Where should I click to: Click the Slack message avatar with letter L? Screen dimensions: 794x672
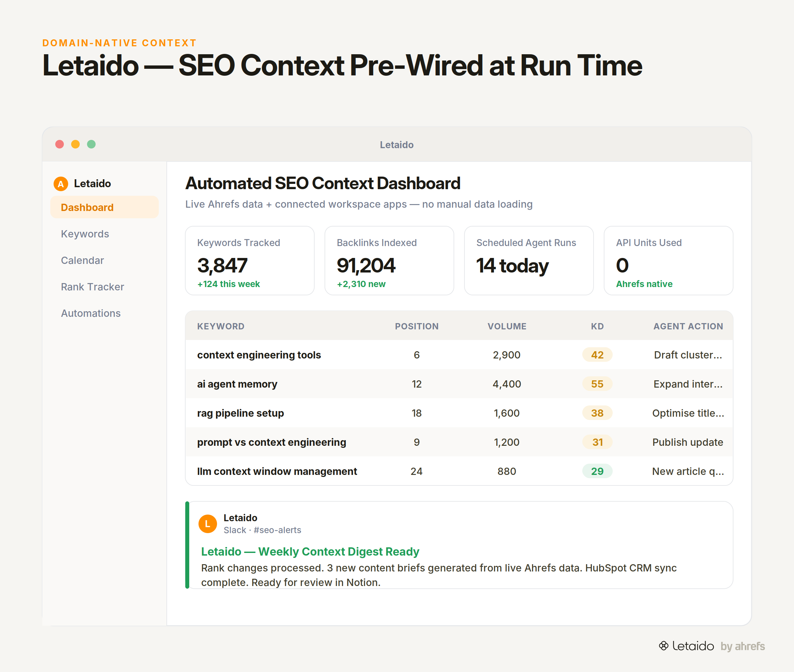pos(208,524)
